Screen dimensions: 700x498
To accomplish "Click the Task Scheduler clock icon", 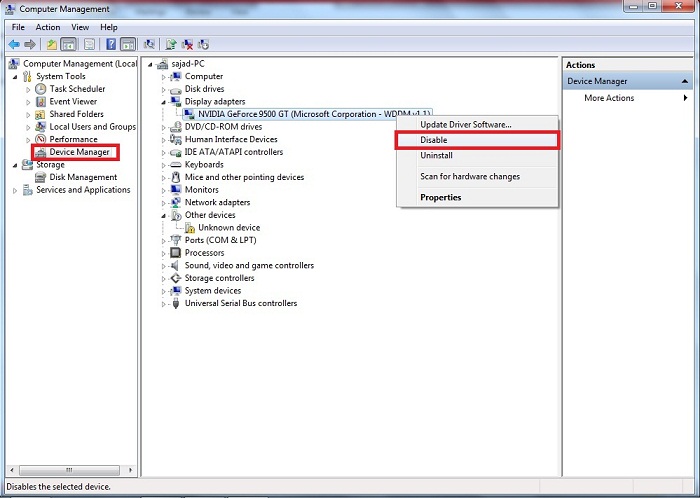I will coord(41,89).
